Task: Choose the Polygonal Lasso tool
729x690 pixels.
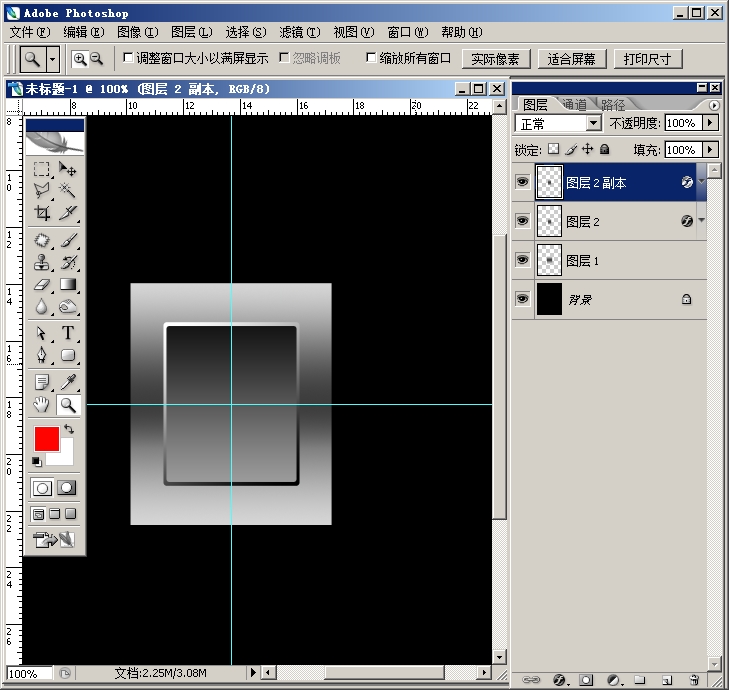Action: (41, 190)
